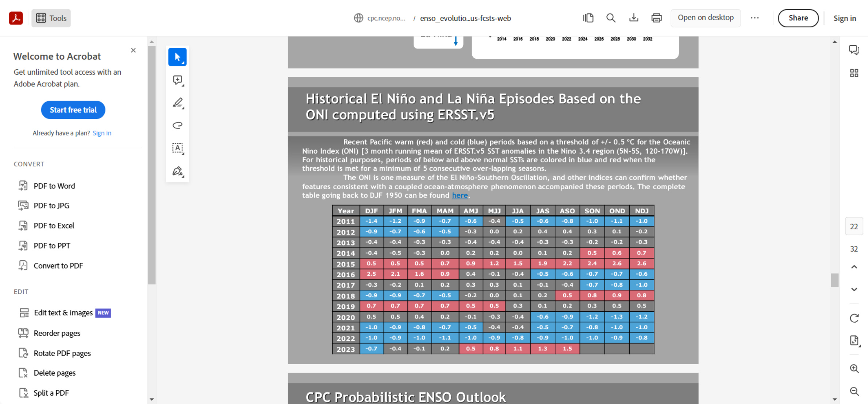Click total page count 32
868x404 pixels.
[854, 249]
